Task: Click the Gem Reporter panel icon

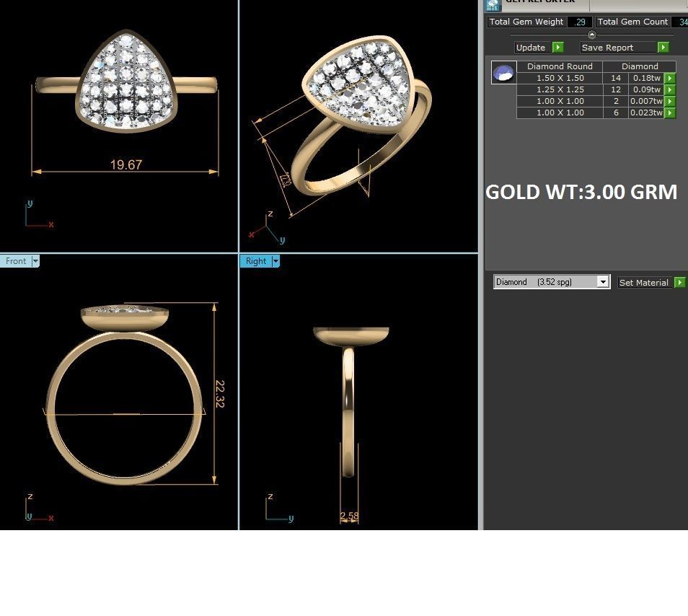Action: (x=493, y=5)
